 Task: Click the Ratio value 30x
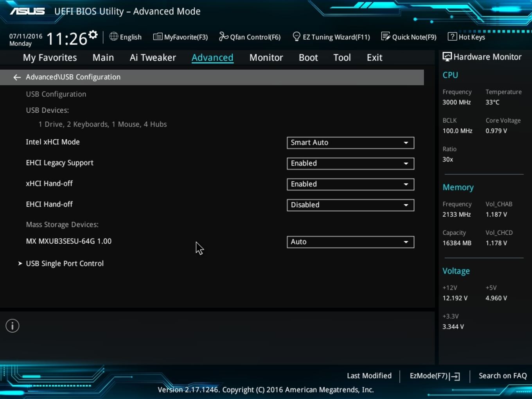click(x=448, y=160)
